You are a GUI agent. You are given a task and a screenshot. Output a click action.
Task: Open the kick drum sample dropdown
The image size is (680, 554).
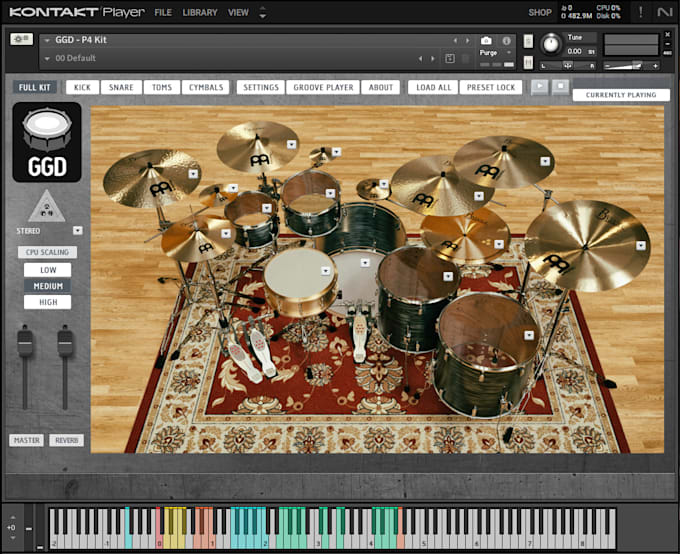pyautogui.click(x=365, y=262)
